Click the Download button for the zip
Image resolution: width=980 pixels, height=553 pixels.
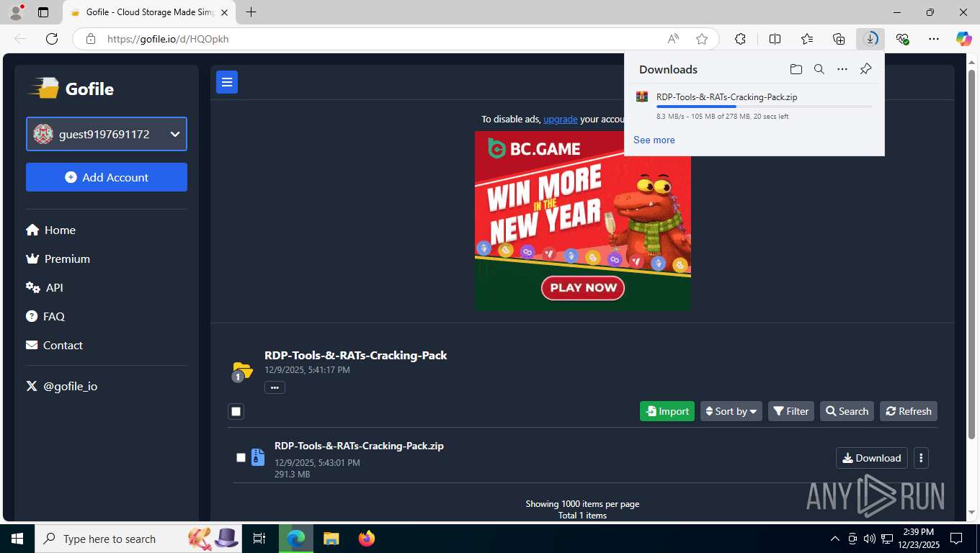tap(871, 458)
